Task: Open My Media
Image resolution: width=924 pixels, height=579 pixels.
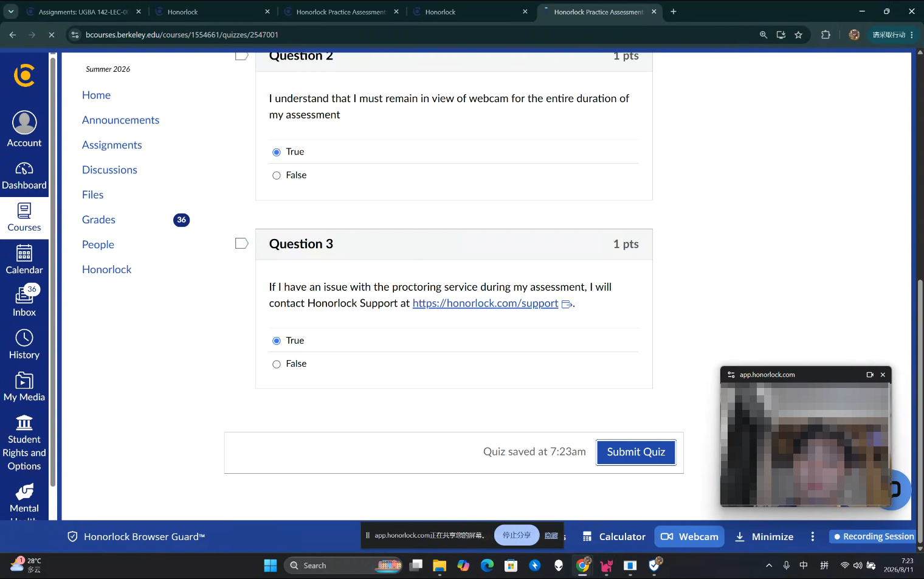Action: click(24, 387)
